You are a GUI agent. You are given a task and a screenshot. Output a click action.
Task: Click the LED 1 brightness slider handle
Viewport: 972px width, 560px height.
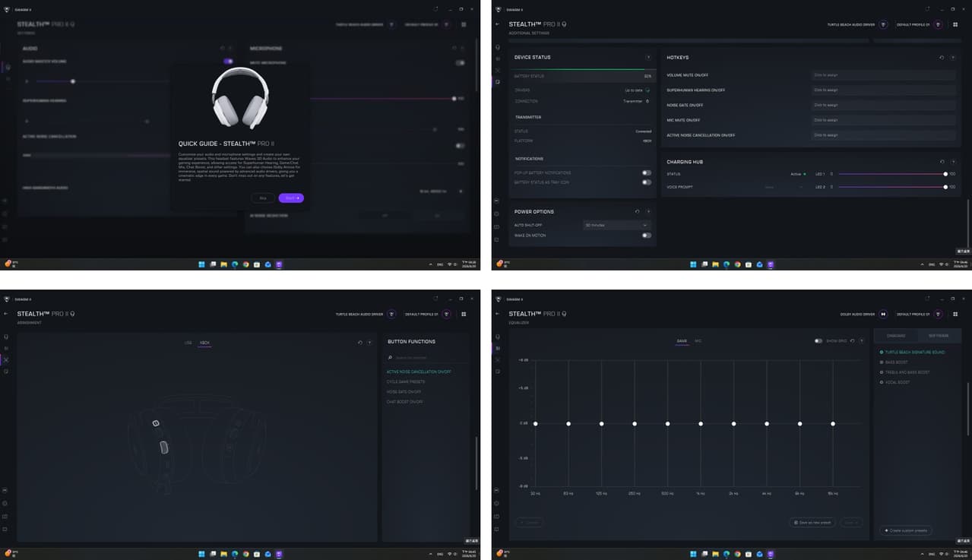(945, 174)
